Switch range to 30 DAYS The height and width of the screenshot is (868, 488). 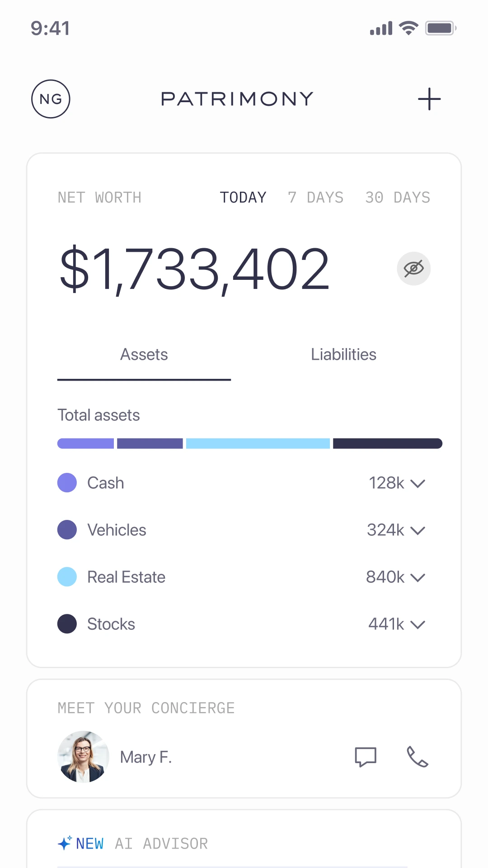click(398, 198)
